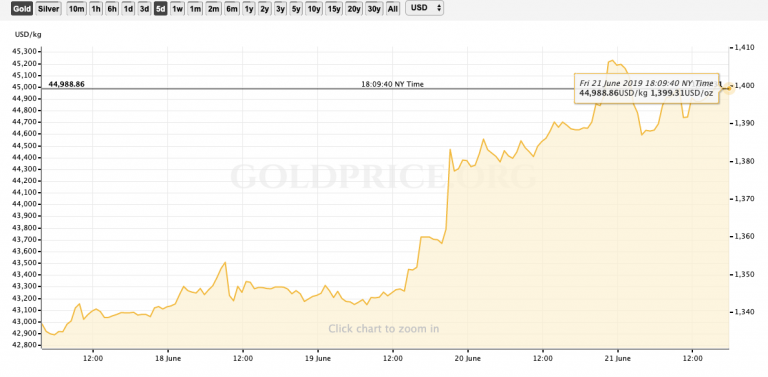Screen dimensions: 768x377
Task: Choose the 10y time range
Action: (314, 9)
